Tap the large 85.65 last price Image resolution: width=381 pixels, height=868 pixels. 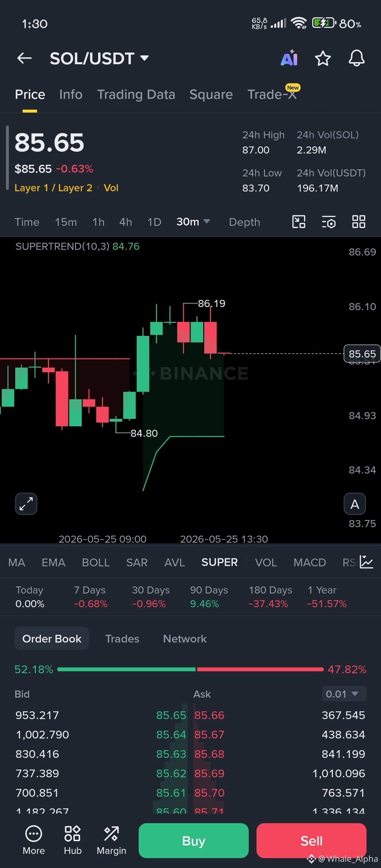coord(49,143)
